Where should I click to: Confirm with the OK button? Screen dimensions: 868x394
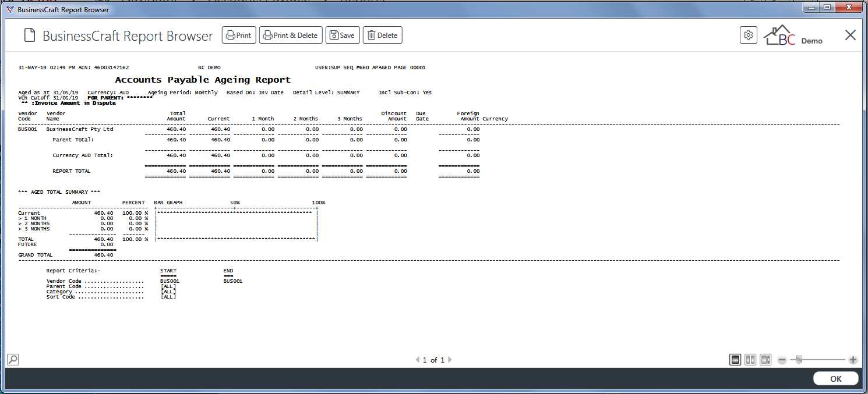[836, 379]
